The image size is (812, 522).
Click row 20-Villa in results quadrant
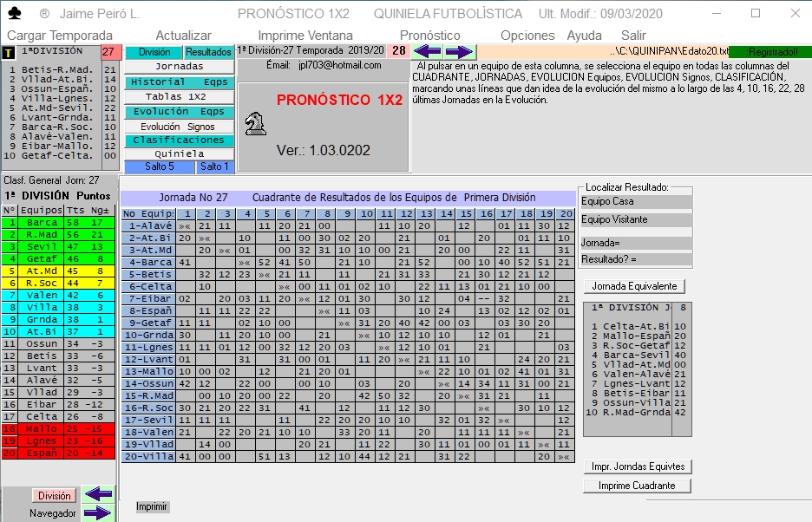[x=148, y=457]
